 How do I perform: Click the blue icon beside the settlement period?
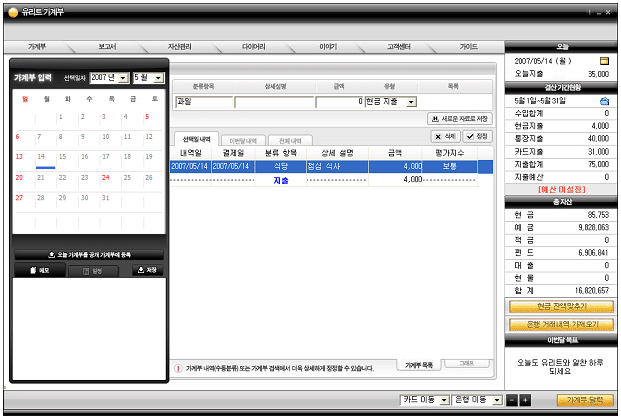(x=604, y=101)
